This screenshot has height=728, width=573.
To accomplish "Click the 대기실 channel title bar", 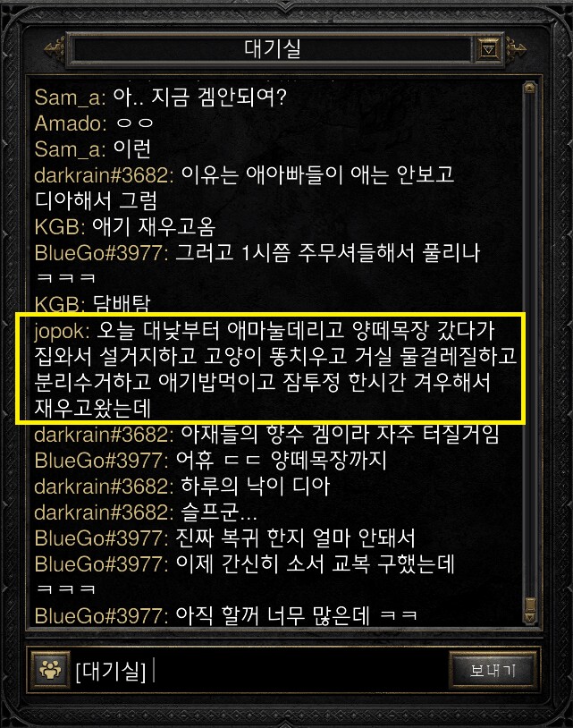I will [273, 49].
